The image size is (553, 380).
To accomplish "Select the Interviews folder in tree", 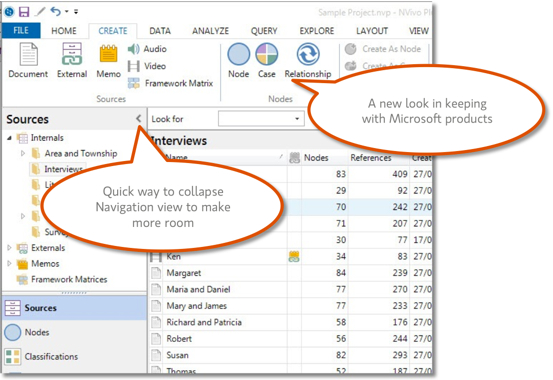I will (63, 169).
